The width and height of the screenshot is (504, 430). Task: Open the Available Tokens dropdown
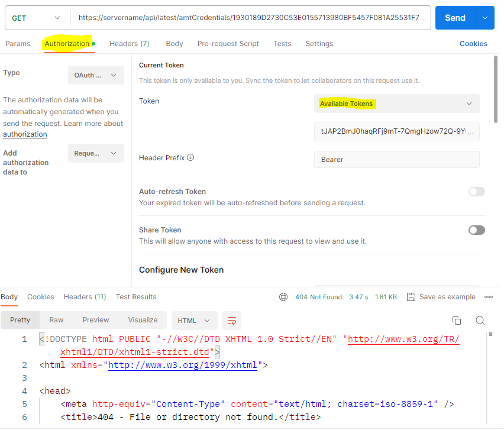click(396, 104)
